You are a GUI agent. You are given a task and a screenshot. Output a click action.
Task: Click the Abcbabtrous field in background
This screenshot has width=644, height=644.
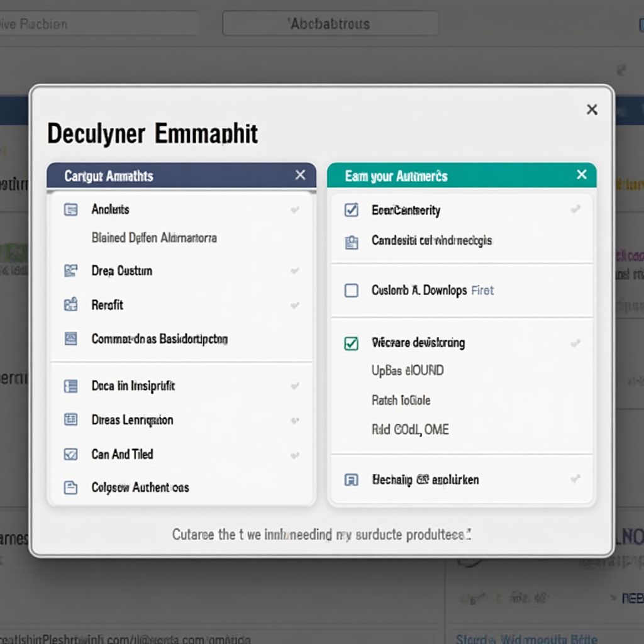pyautogui.click(x=330, y=24)
